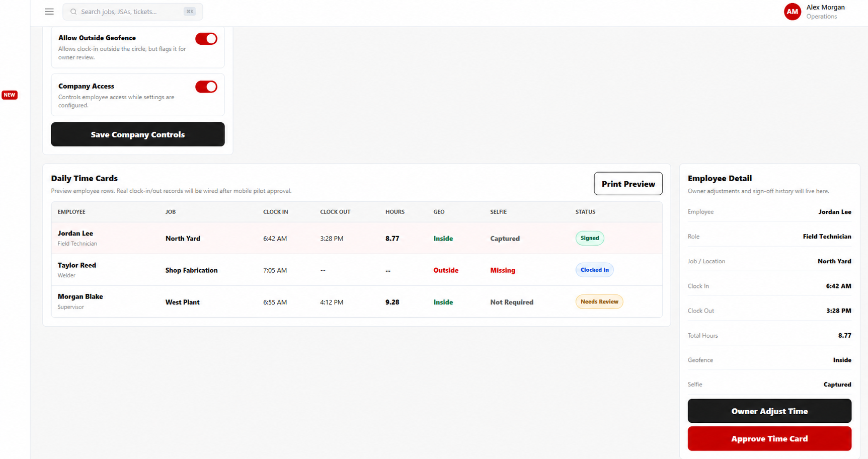
Task: Click CLOCK OUT column header
Action: [335, 212]
